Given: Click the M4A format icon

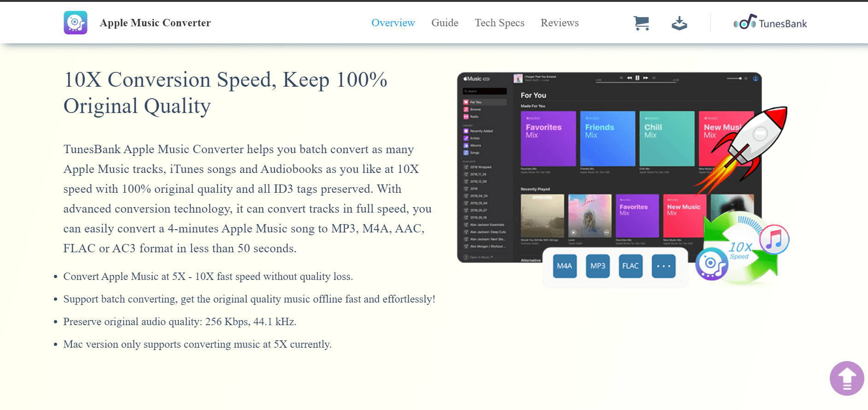Looking at the screenshot, I should pyautogui.click(x=564, y=266).
